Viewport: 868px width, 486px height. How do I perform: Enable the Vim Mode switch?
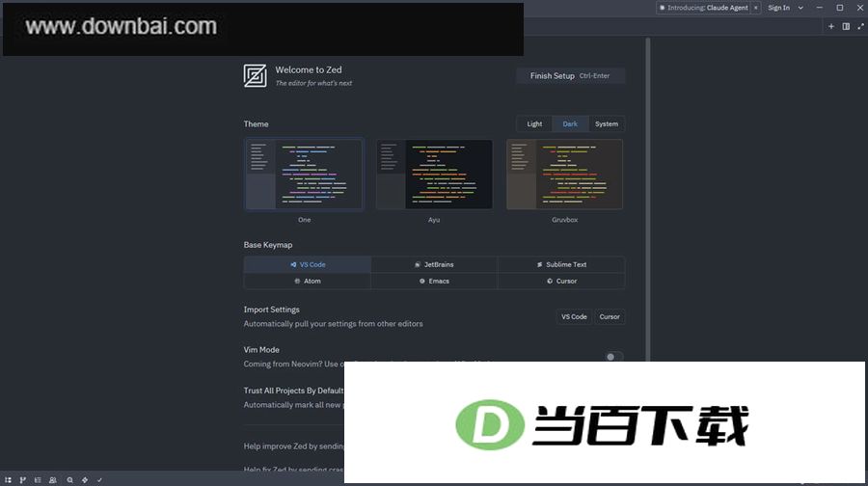point(614,357)
